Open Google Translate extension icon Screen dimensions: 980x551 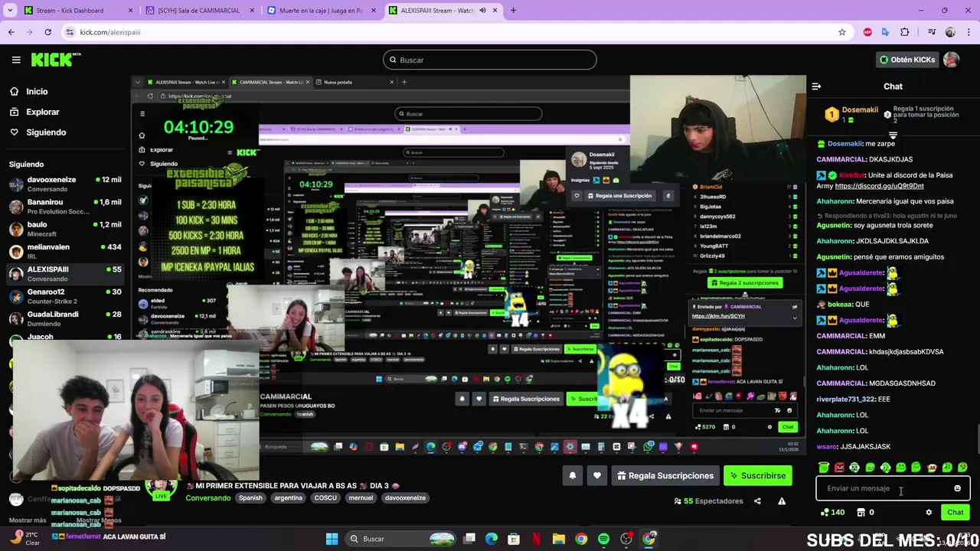886,32
